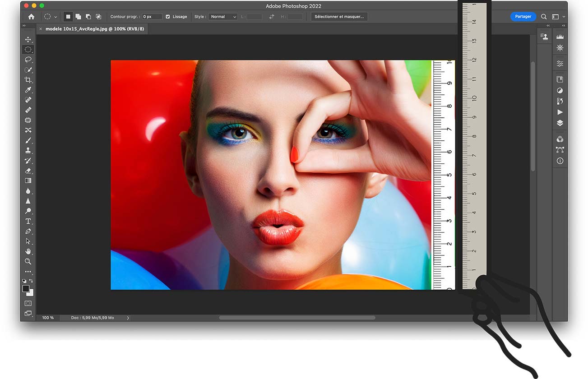Expand the elliptical marquee tool preset picker
Image resolution: width=588 pixels, height=379 pixels.
(x=56, y=17)
